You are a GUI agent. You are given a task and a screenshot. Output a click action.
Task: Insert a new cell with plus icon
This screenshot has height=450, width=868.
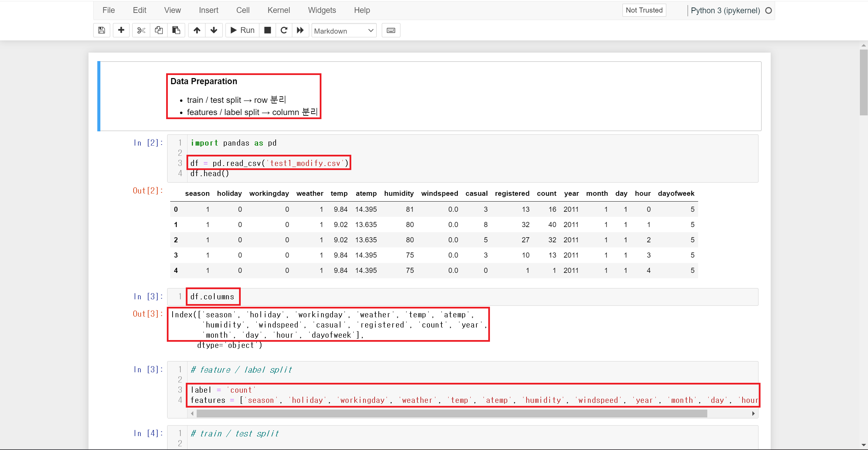(121, 30)
